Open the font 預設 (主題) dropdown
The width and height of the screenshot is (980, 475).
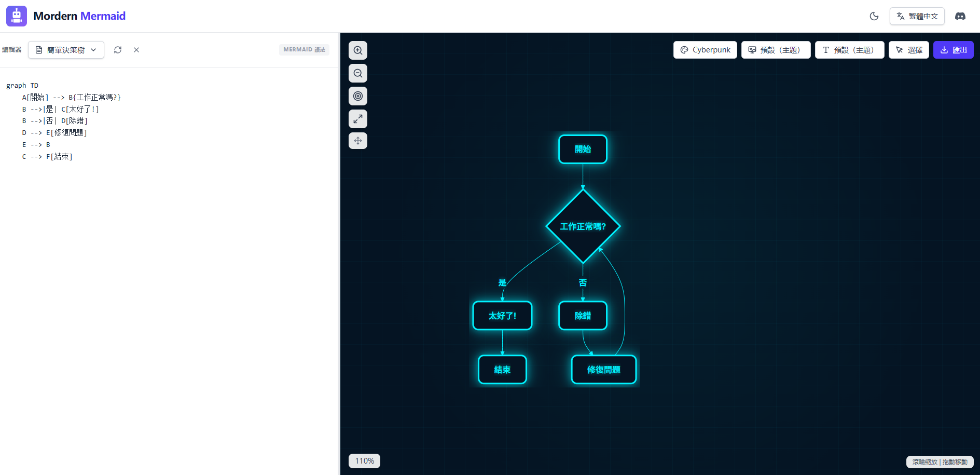[x=849, y=50]
